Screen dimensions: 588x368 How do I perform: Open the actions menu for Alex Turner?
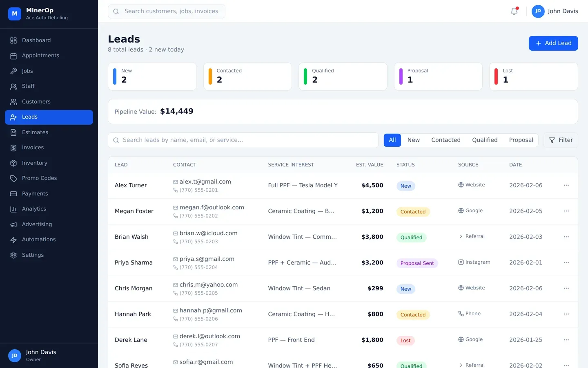pyautogui.click(x=566, y=185)
